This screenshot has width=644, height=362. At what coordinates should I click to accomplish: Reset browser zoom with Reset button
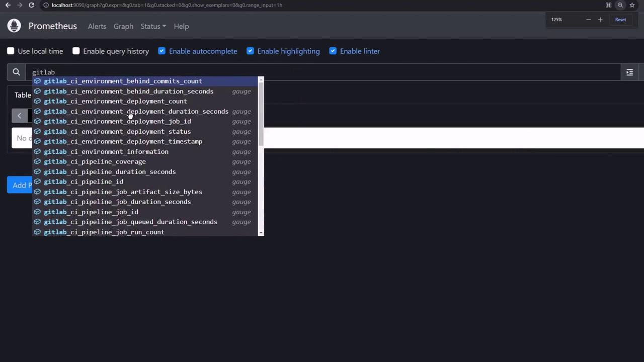pyautogui.click(x=620, y=20)
